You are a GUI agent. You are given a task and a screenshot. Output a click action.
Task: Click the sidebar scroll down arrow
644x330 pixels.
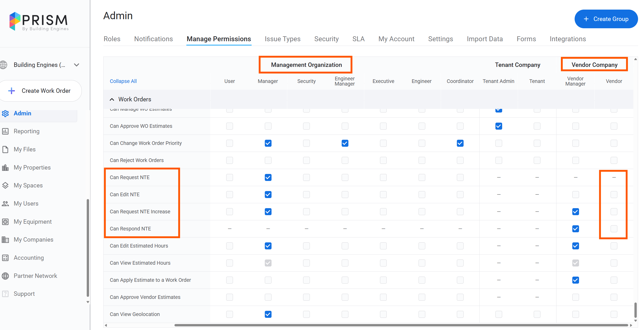[88, 302]
